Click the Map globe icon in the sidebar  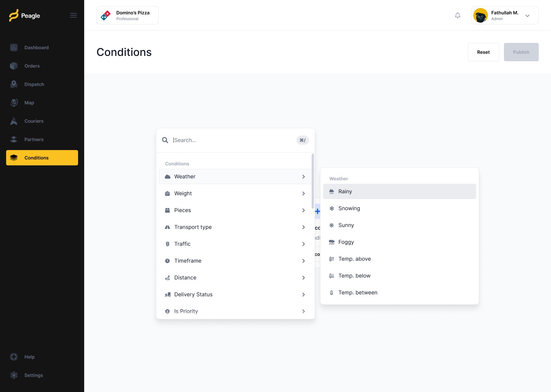point(14,103)
